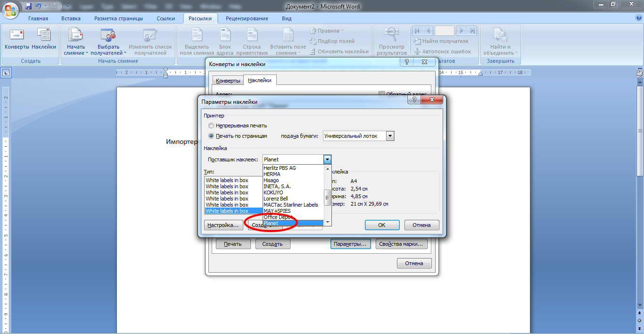This screenshot has width=644, height=334.
Task: Click Строка приветствия ribbon icon
Action: 252,42
